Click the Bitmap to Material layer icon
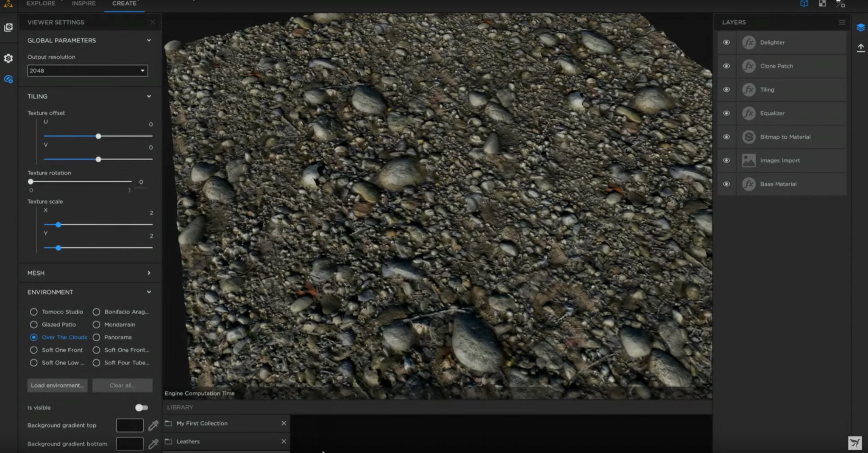Screen dimensions: 868x453 point(748,137)
